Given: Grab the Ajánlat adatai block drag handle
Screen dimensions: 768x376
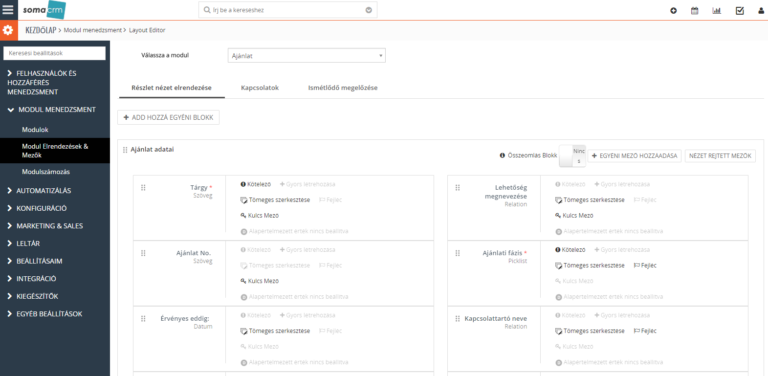Looking at the screenshot, I should click(125, 150).
